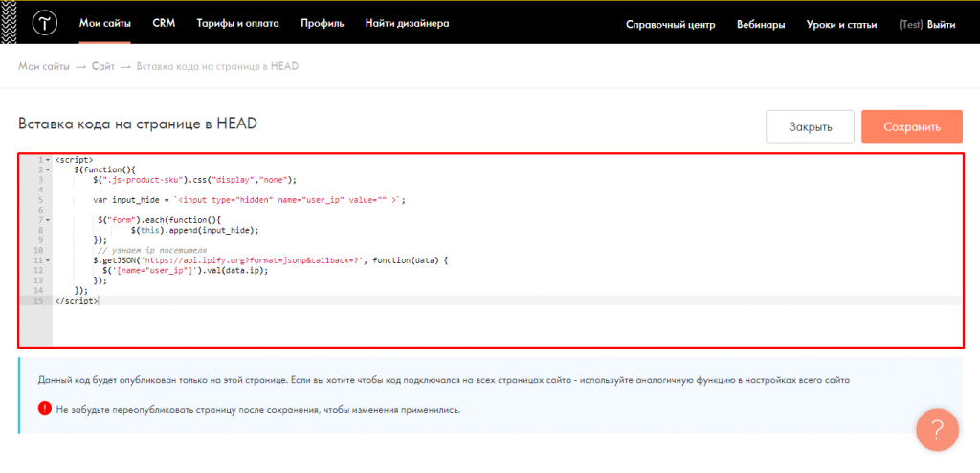
Task: Open Тарифы и оплата page
Action: pyautogui.click(x=237, y=24)
